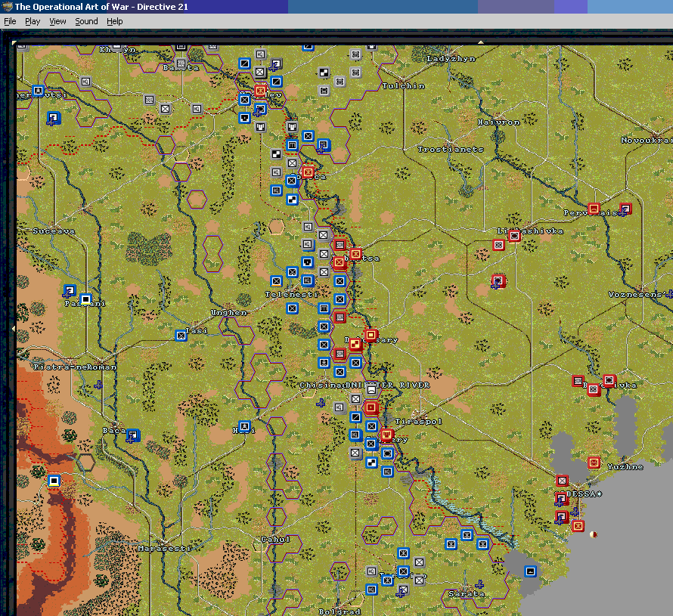Click the Tulchin town label
The height and width of the screenshot is (616, 673).
point(404,86)
